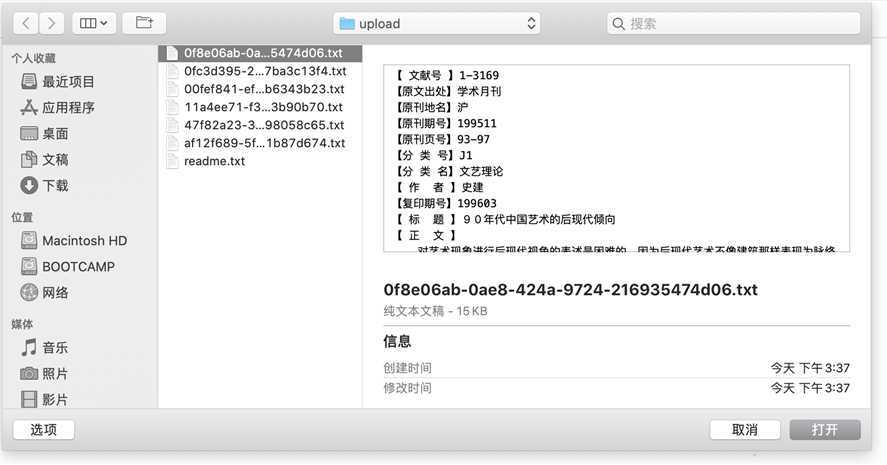Select file 11a4ee71-f3...3b90b70.txt

pyautogui.click(x=260, y=107)
